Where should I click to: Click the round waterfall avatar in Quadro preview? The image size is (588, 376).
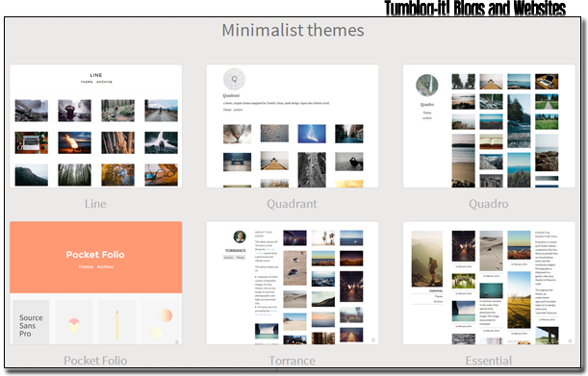tap(427, 85)
